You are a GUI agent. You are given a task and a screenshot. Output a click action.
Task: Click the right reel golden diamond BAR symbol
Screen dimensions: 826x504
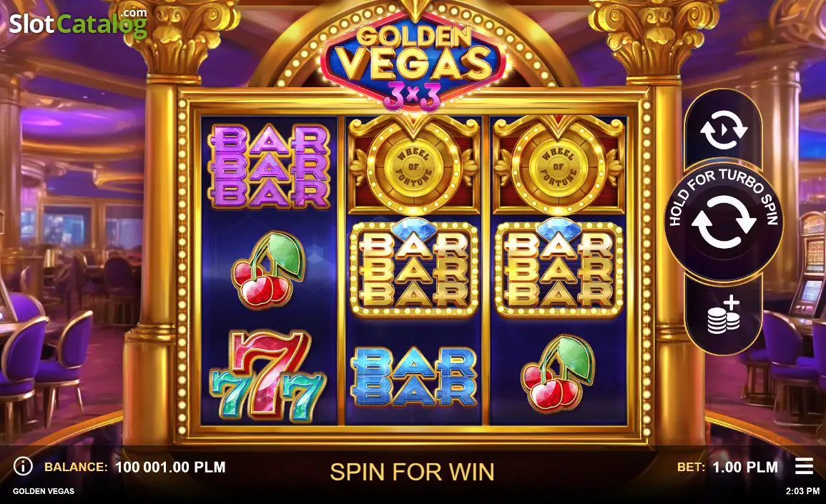559,268
